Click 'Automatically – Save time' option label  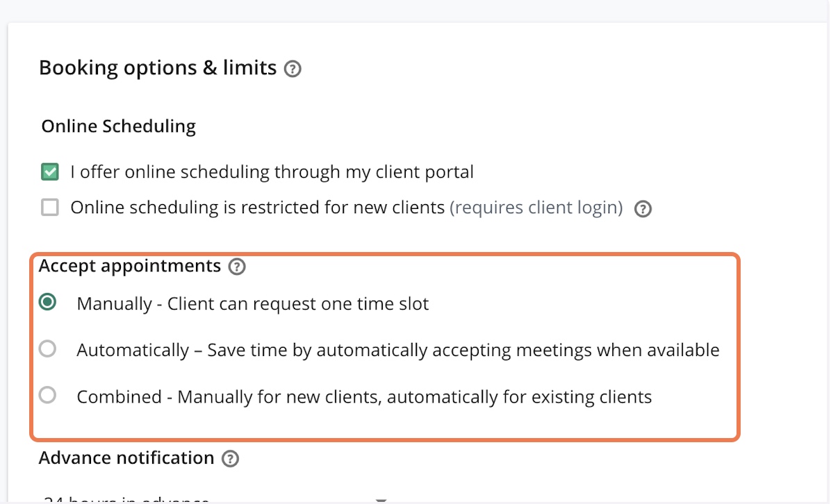(x=397, y=351)
